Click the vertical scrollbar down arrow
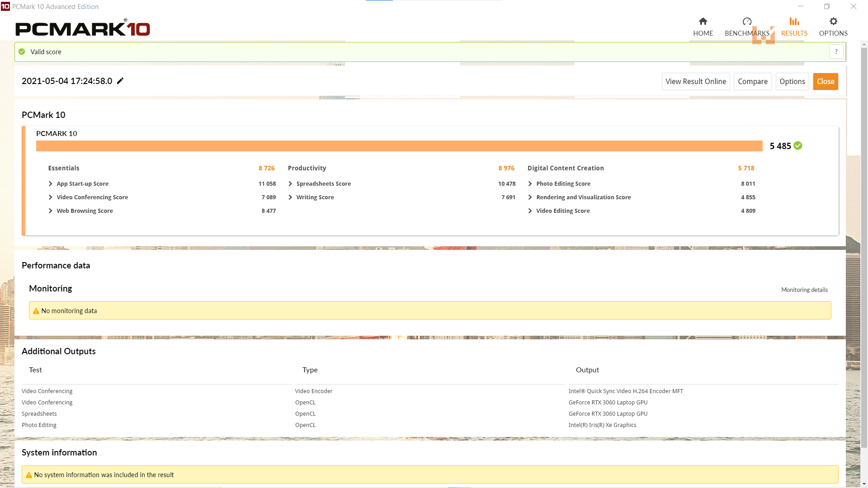The width and height of the screenshot is (868, 488). [x=864, y=484]
